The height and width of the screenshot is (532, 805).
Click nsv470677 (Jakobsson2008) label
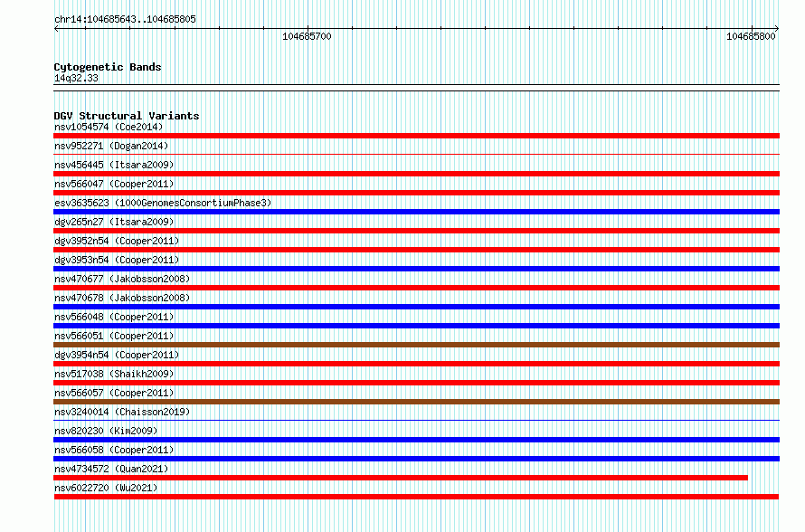(122, 279)
